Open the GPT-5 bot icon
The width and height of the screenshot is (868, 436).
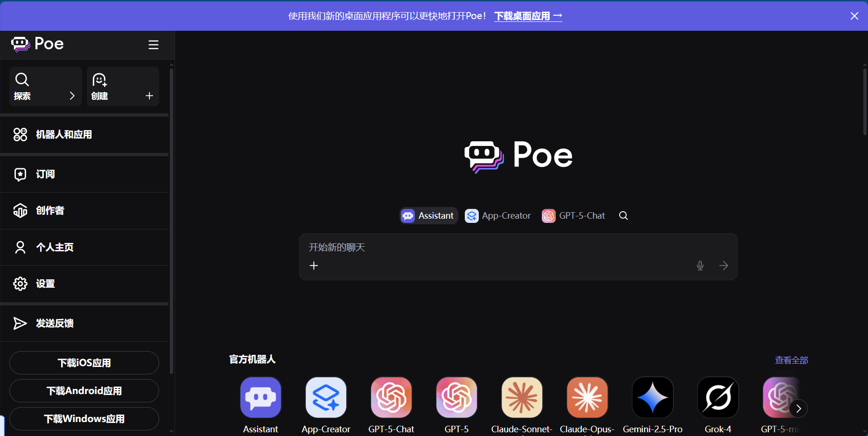pos(457,397)
